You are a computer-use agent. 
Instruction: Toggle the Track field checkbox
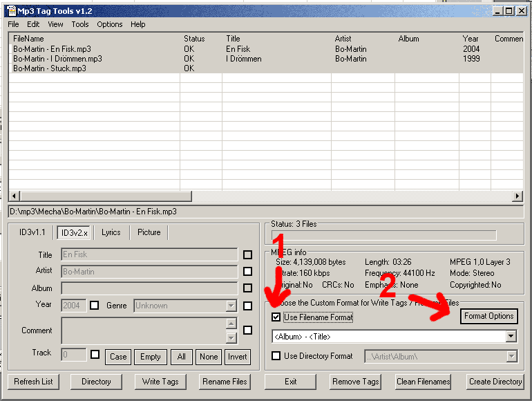(95, 355)
